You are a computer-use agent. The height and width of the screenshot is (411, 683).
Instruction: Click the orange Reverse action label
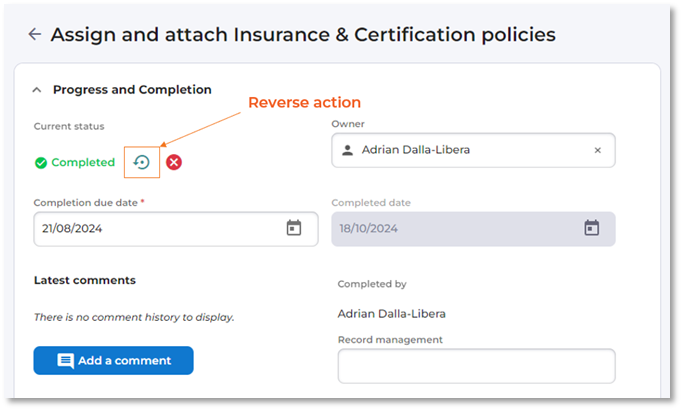[x=304, y=103]
